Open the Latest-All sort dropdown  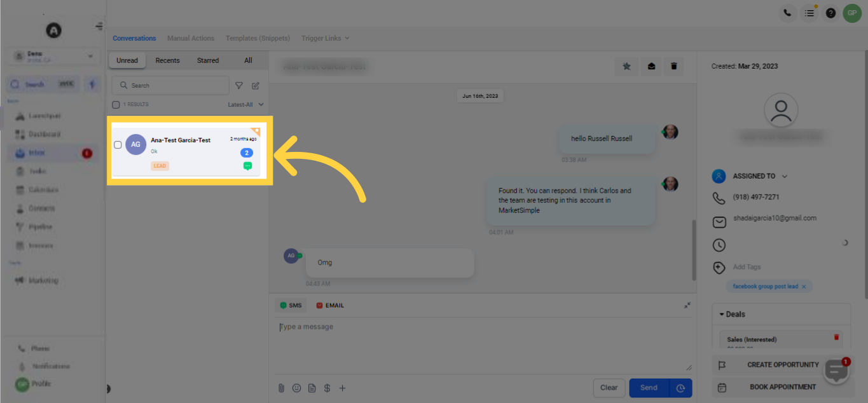pos(245,105)
